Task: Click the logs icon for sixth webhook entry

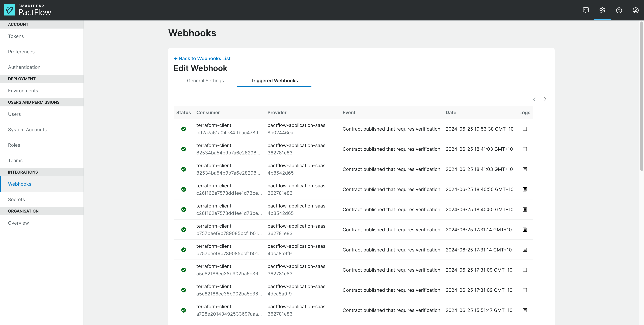Action: (x=525, y=230)
